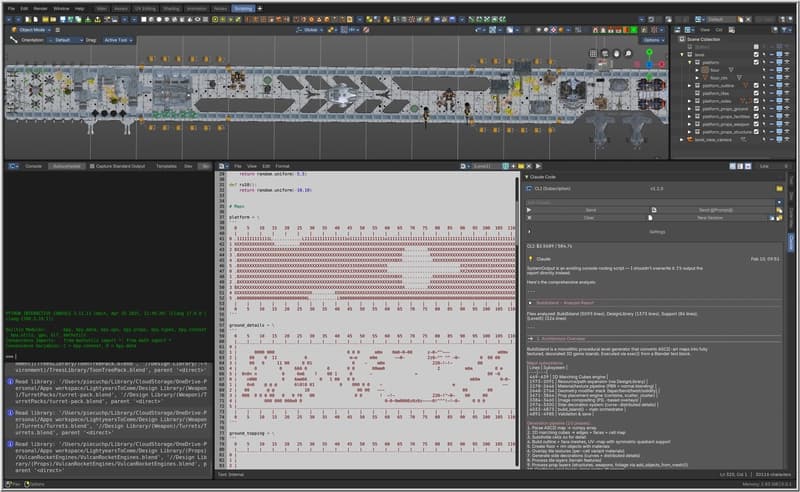Viewport: 800px width, 492px height.
Task: Open the Orientation Default dropdown
Action: 66,40
